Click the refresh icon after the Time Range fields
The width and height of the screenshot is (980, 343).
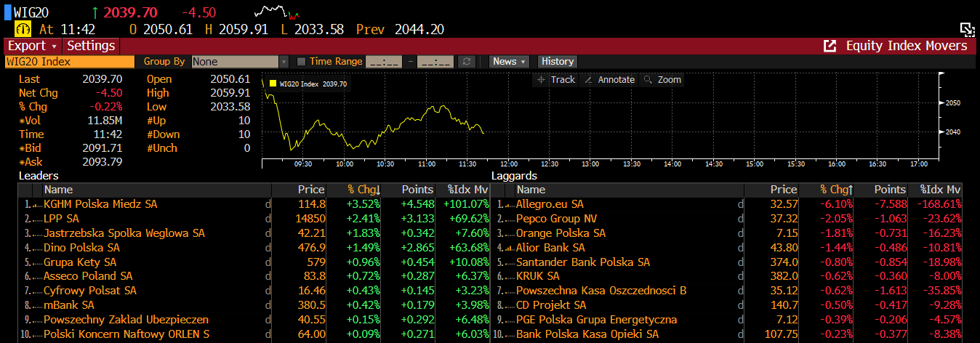click(468, 62)
